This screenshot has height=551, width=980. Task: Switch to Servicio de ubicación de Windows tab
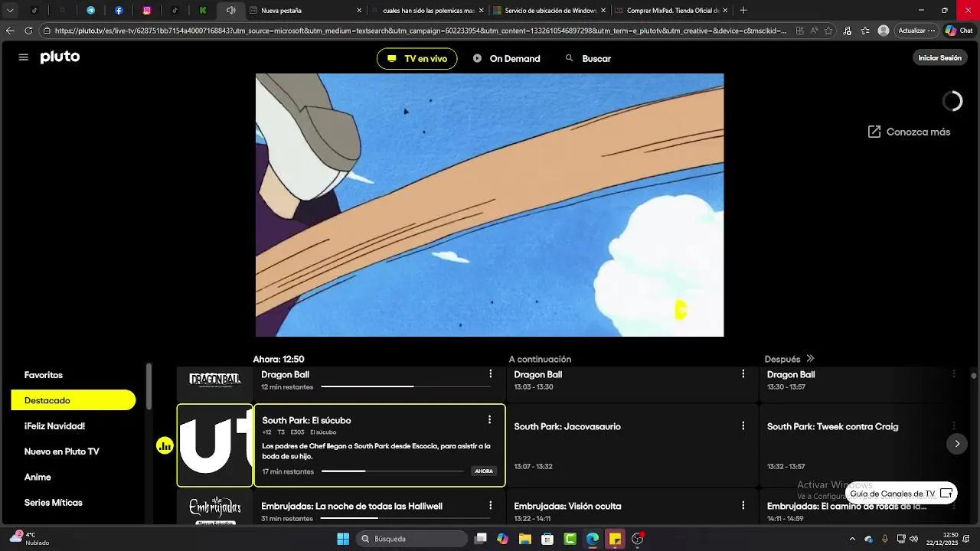click(x=550, y=11)
